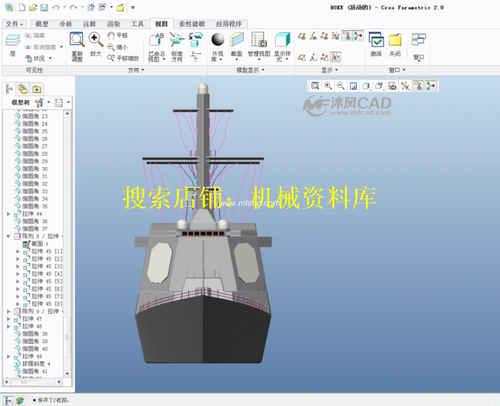Expand the 拉伸 44 tree node
The width and height of the screenshot is (500, 406).
[9, 214]
